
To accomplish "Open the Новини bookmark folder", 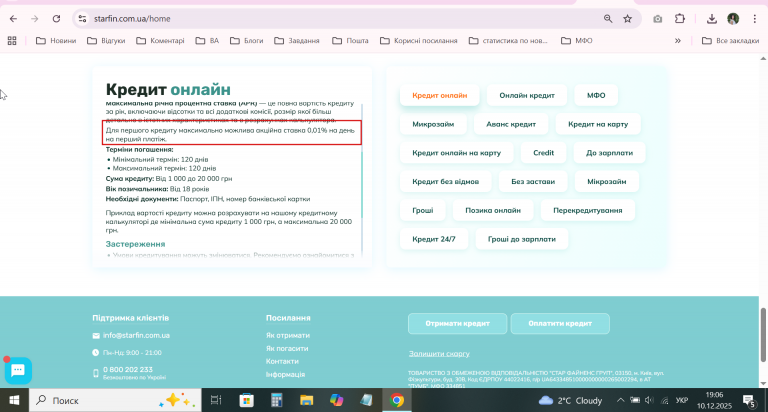I will 56,41.
